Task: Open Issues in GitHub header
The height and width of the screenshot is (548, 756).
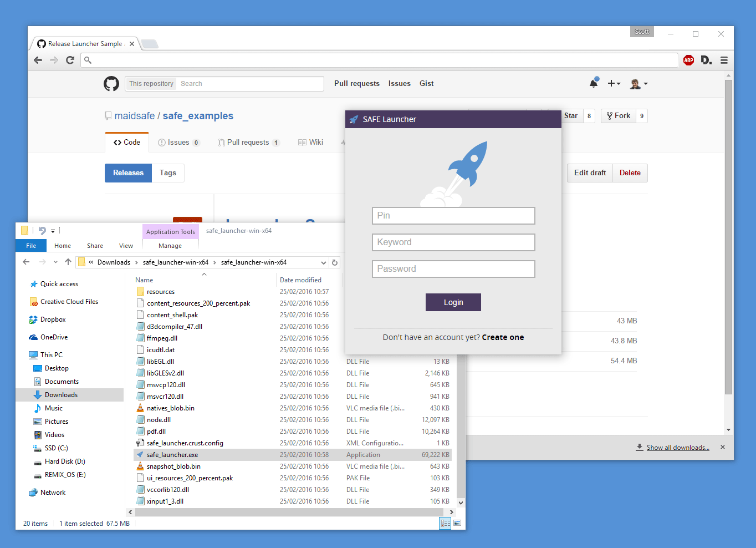Action: pos(400,83)
